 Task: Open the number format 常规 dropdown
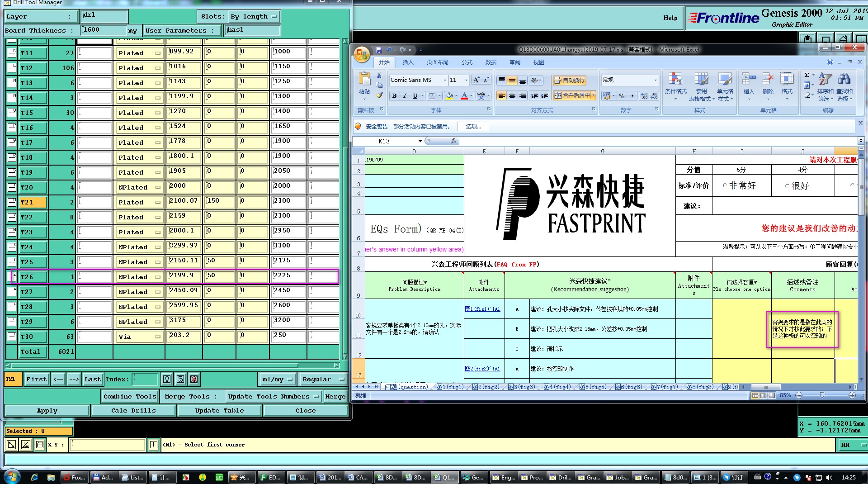pyautogui.click(x=656, y=80)
